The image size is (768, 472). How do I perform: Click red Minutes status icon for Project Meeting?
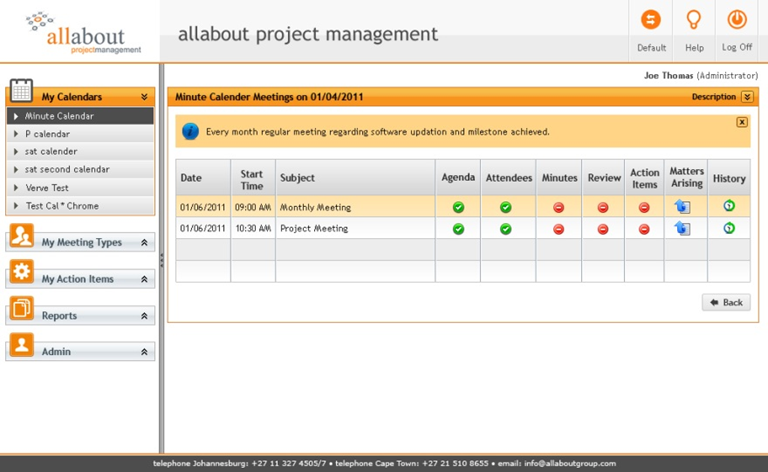point(558,229)
